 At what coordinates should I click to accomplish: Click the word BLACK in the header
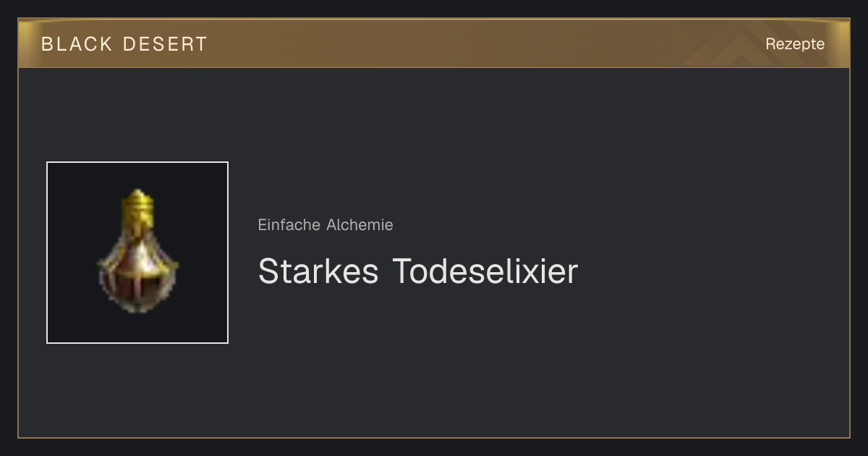click(x=77, y=44)
